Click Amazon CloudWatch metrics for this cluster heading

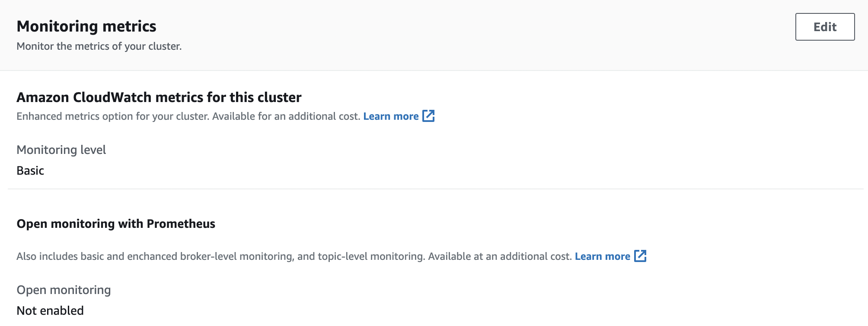159,97
